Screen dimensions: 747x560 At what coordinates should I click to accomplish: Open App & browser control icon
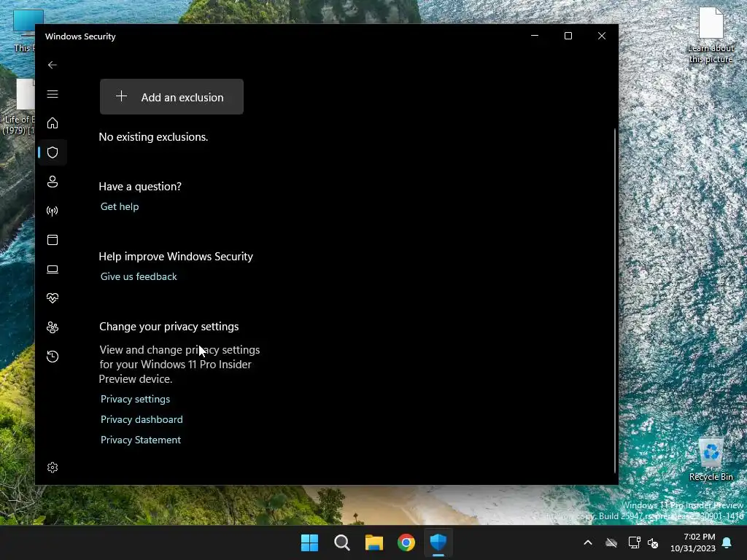(53, 240)
